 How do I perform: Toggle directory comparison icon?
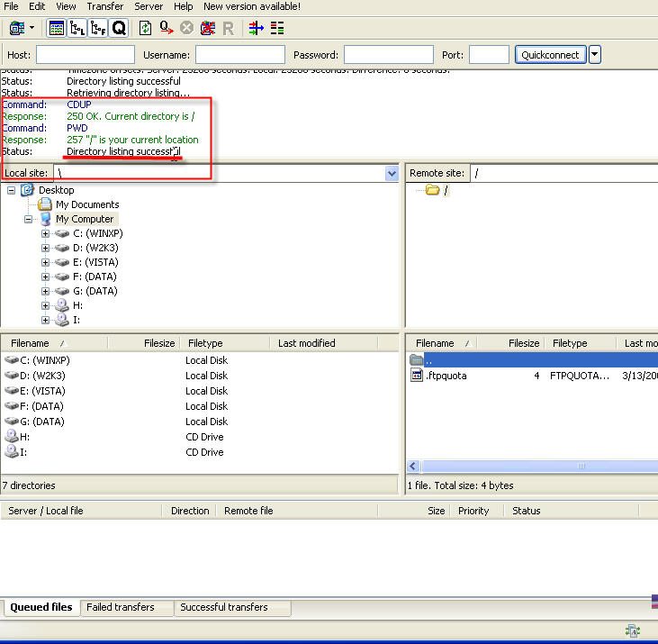pos(277,29)
